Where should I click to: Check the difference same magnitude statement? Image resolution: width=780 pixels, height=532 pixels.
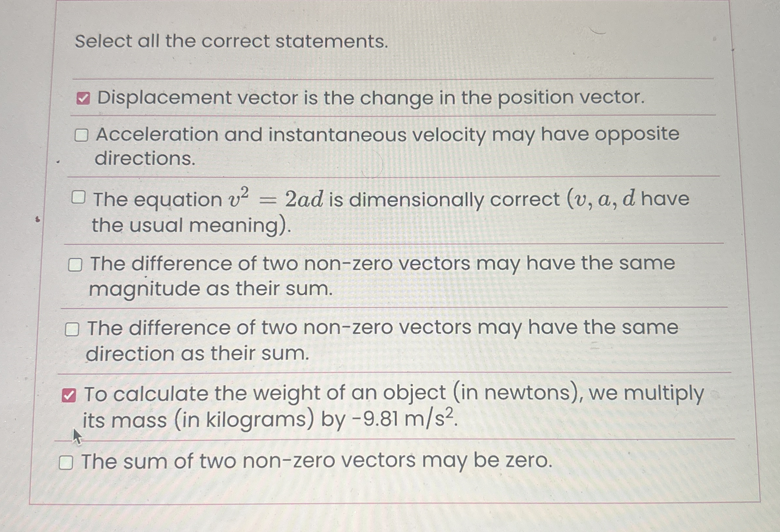point(76,265)
